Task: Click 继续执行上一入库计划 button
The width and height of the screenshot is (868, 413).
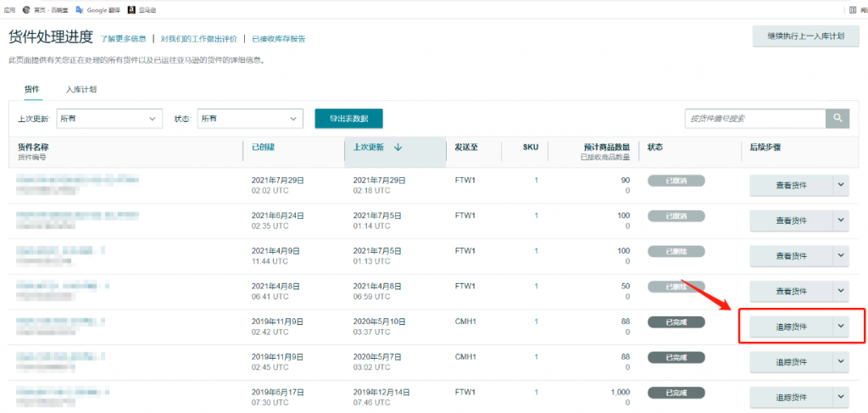Action: point(805,36)
